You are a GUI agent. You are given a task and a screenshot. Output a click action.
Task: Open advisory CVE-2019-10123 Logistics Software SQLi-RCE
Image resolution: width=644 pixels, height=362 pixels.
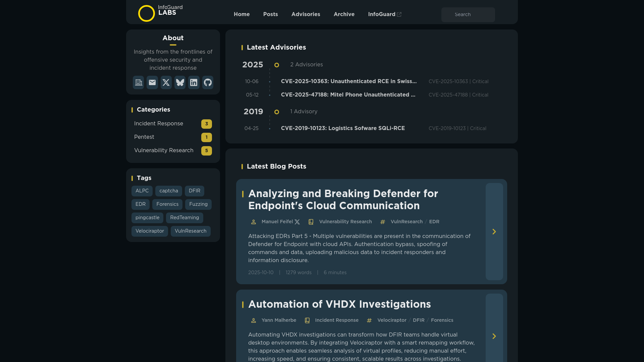pyautogui.click(x=343, y=128)
